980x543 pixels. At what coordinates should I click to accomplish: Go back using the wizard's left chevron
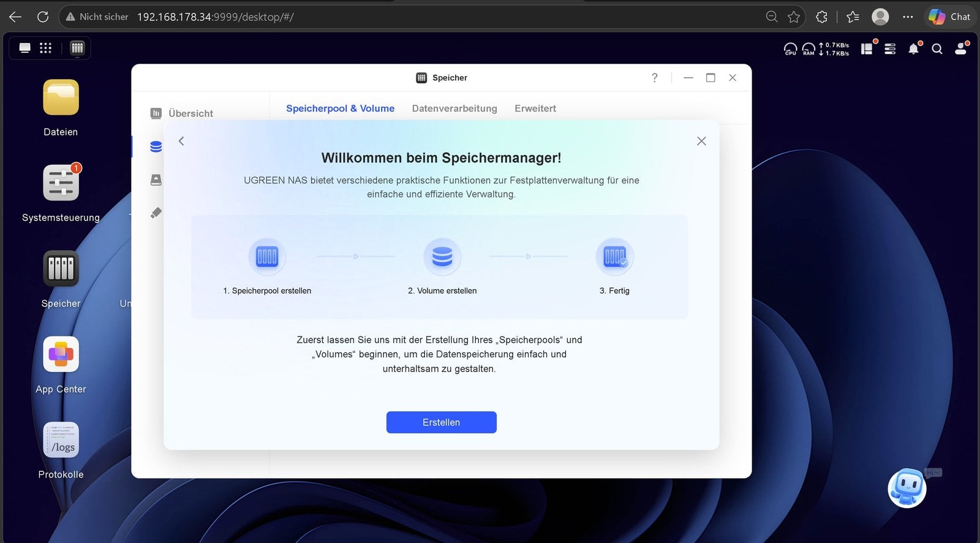point(181,141)
